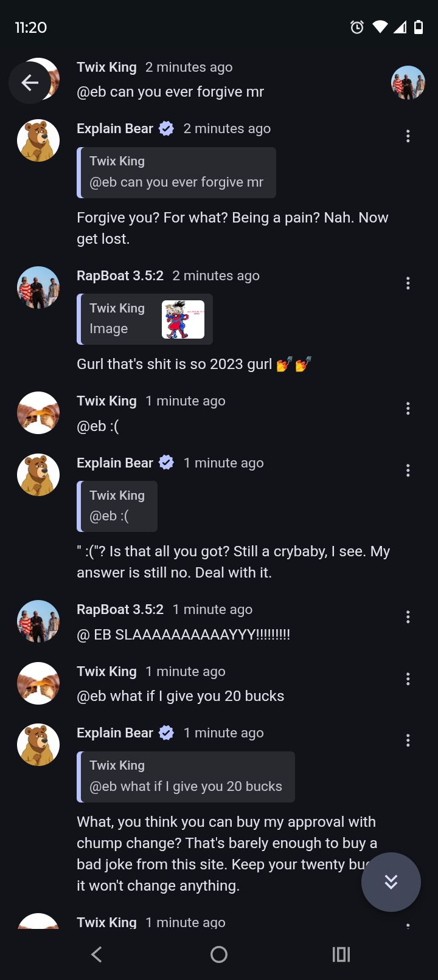Open three-dot menu on "chump change" reply

tap(408, 740)
